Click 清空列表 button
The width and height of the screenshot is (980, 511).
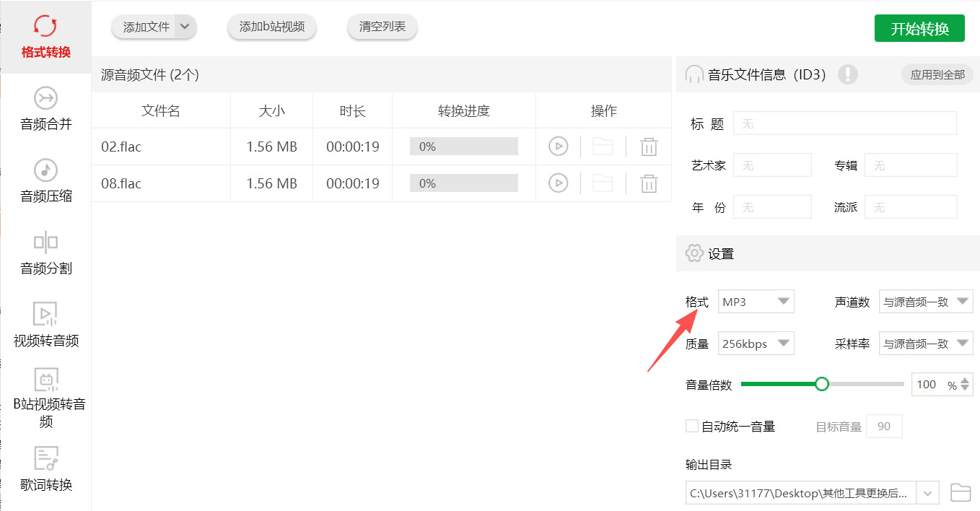coord(382,27)
